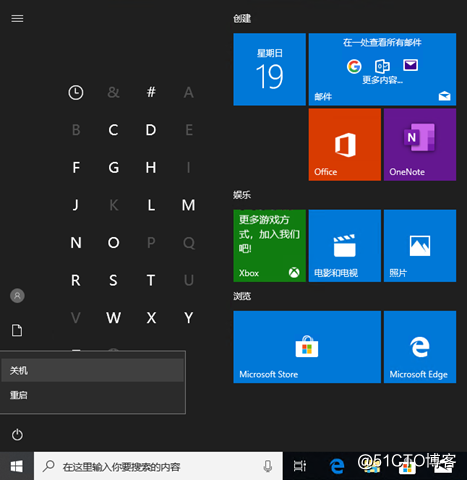Launch Edge from the taskbar
Screen dimensions: 467x480
click(337, 466)
